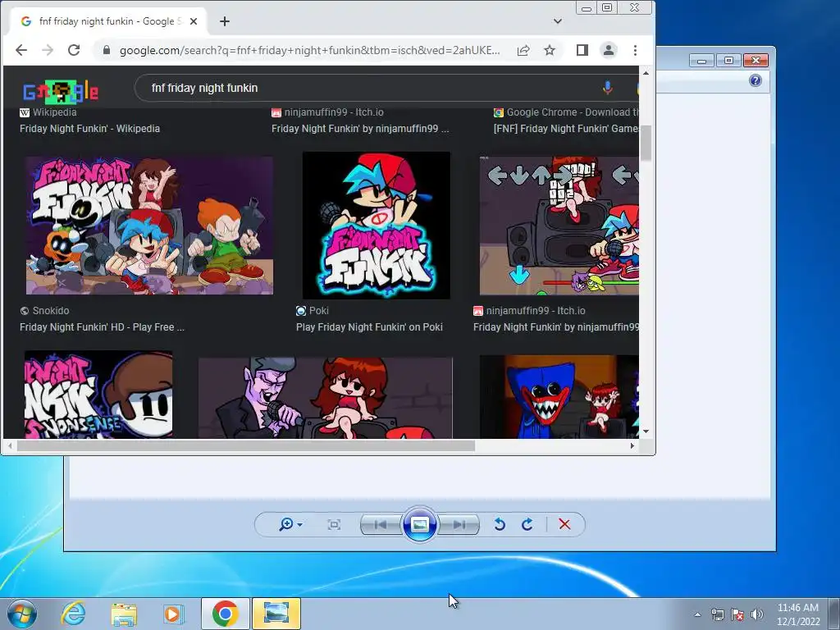This screenshot has height=630, width=840.
Task: Go back in Chrome
Action: tap(21, 50)
